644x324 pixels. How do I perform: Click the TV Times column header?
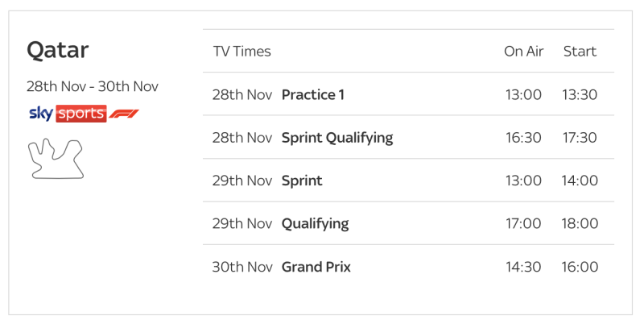click(242, 52)
